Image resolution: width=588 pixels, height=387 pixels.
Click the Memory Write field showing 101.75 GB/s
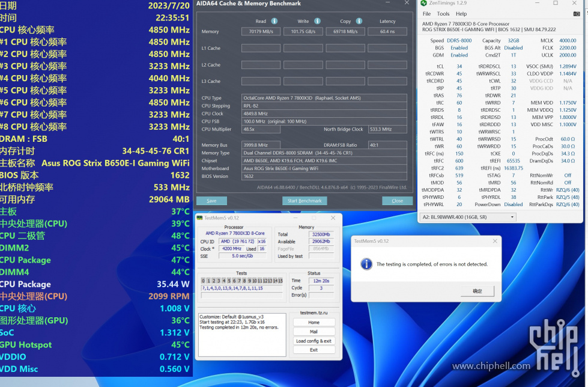point(303,31)
